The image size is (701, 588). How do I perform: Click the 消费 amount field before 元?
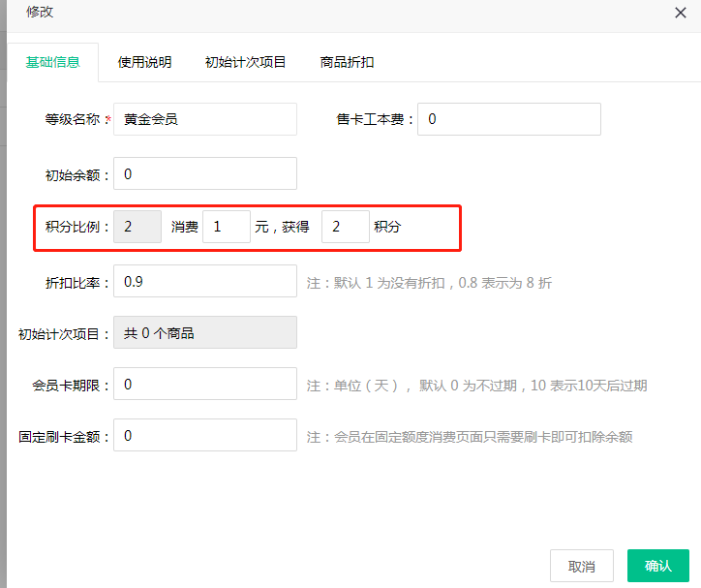tap(227, 227)
